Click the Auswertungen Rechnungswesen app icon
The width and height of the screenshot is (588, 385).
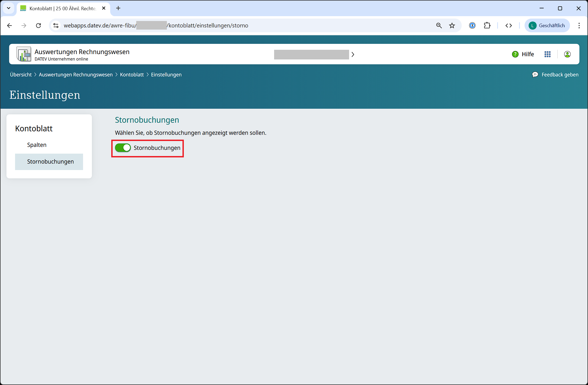click(x=24, y=54)
